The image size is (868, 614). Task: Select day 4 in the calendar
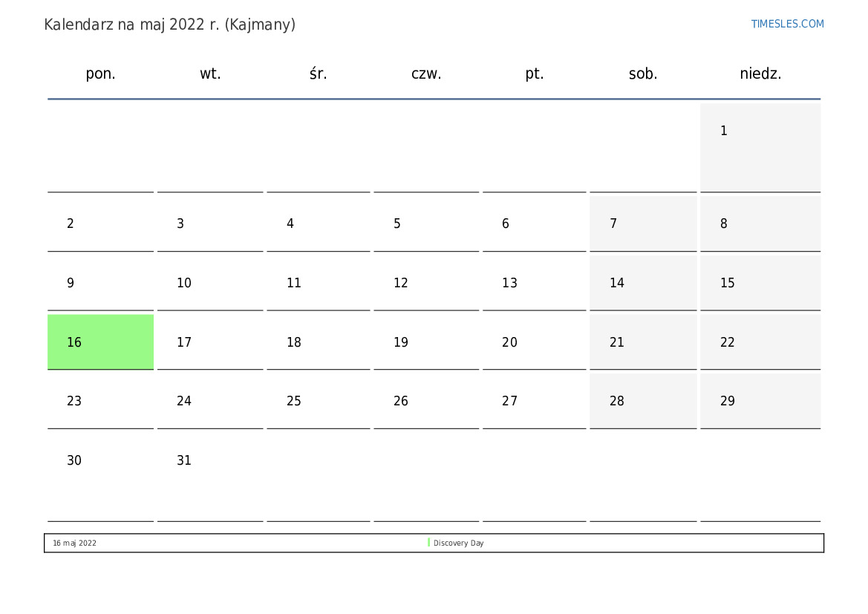coord(318,223)
